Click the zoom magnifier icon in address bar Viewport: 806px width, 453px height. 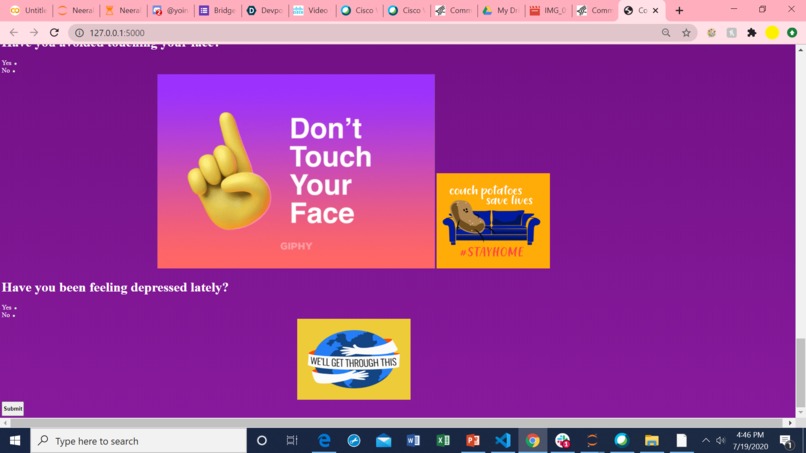coord(666,33)
